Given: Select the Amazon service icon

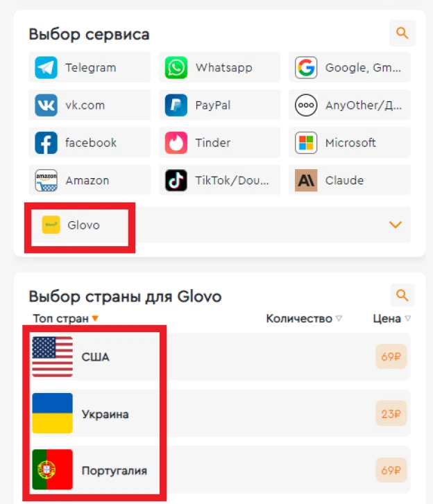Looking at the screenshot, I should tap(46, 180).
